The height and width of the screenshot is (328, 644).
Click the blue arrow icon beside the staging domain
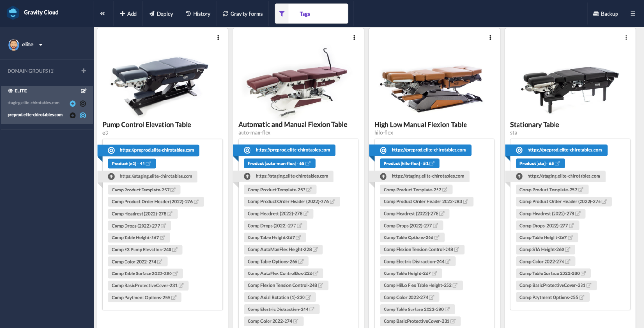[x=72, y=103]
